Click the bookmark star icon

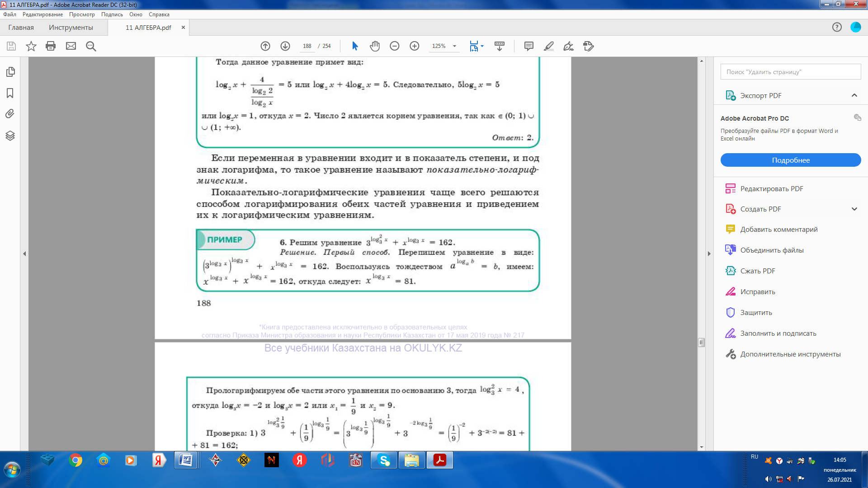tap(31, 46)
